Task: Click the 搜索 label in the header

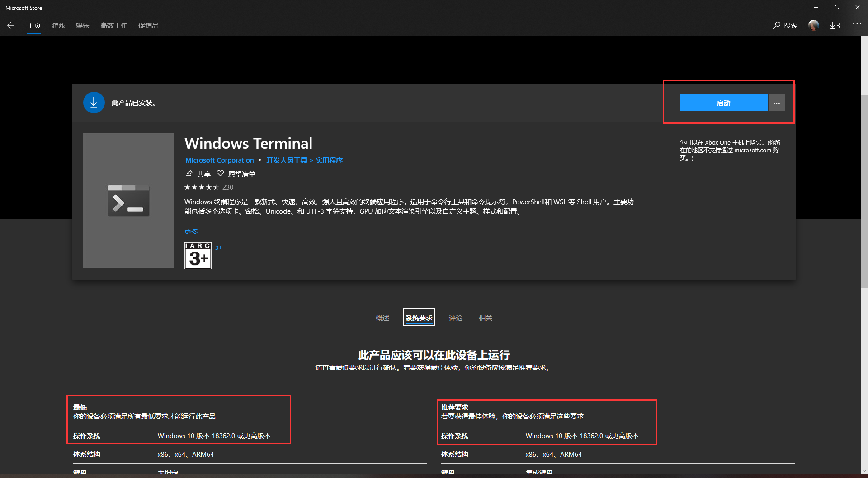Action: tap(791, 26)
